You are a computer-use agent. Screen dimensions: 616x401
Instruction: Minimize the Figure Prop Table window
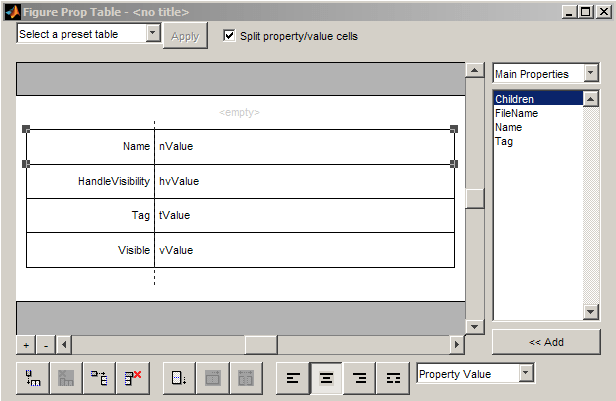569,12
